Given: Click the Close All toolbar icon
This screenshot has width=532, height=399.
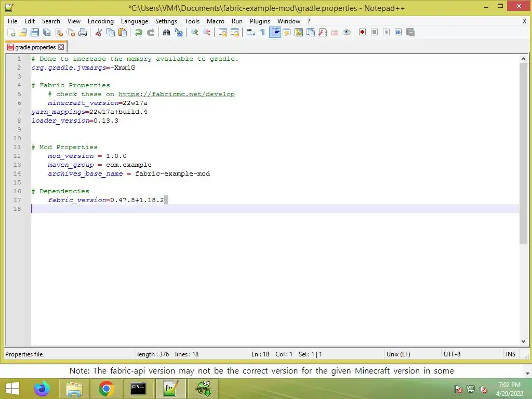Looking at the screenshot, I should [x=71, y=32].
